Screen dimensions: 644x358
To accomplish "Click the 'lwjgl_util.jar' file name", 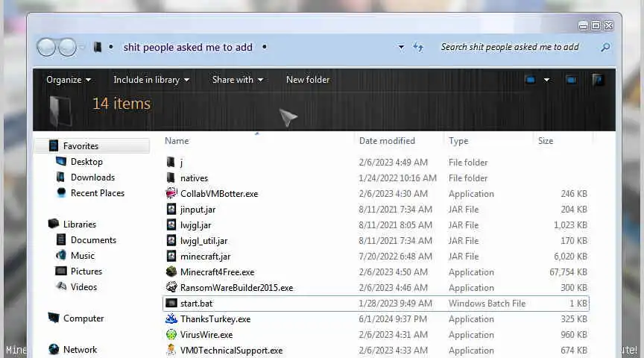I will 203,241.
